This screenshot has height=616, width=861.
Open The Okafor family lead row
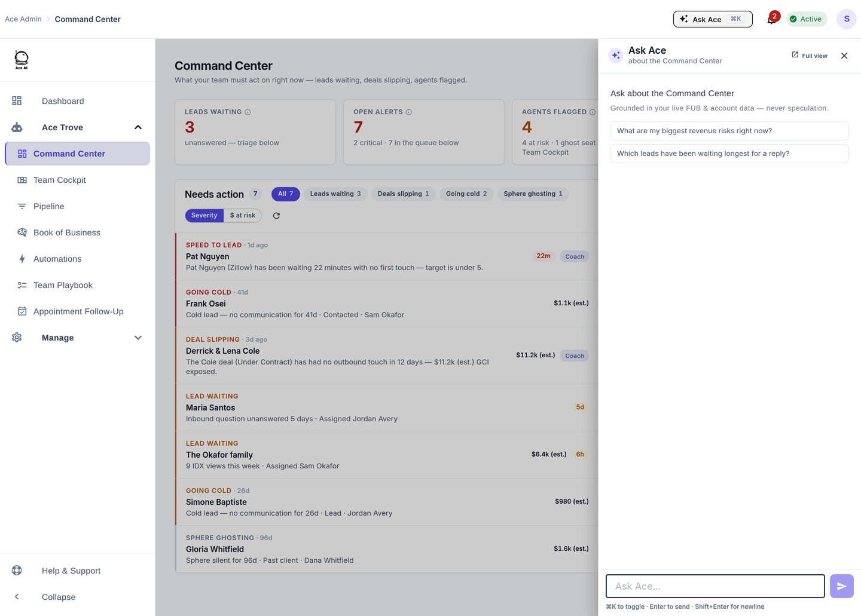[387, 455]
